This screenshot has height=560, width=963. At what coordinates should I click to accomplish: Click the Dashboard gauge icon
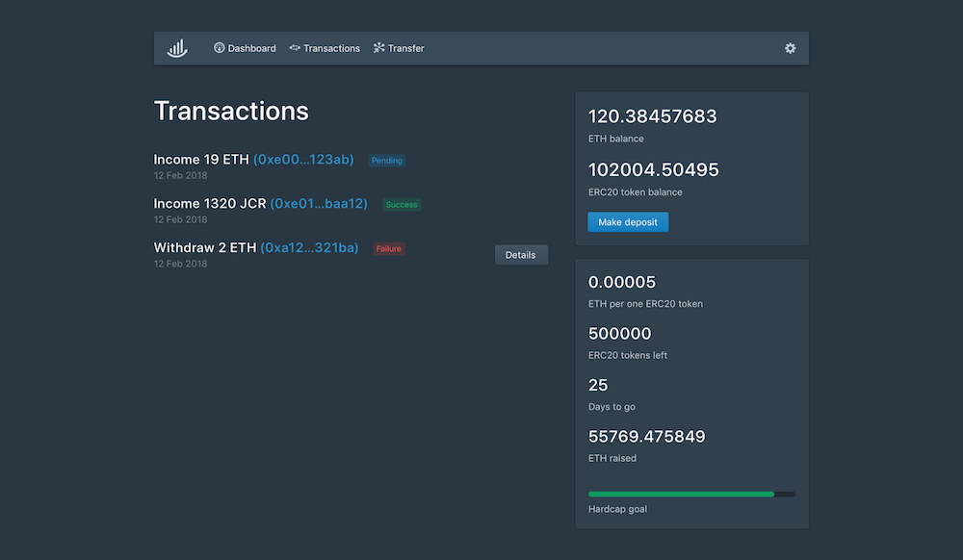tap(220, 48)
